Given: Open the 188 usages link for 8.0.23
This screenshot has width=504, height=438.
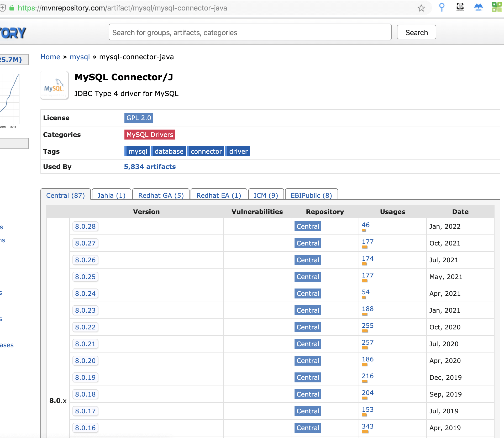Looking at the screenshot, I should pos(367,309).
